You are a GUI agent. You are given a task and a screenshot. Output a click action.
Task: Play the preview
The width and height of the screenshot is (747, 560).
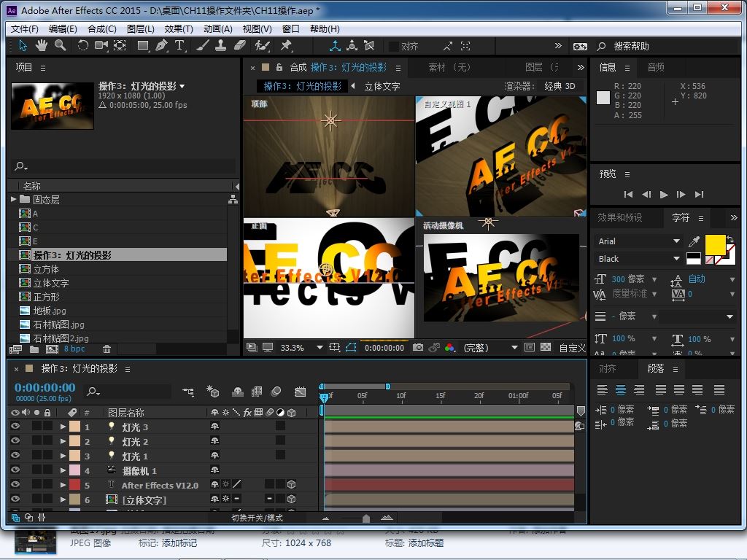[664, 194]
